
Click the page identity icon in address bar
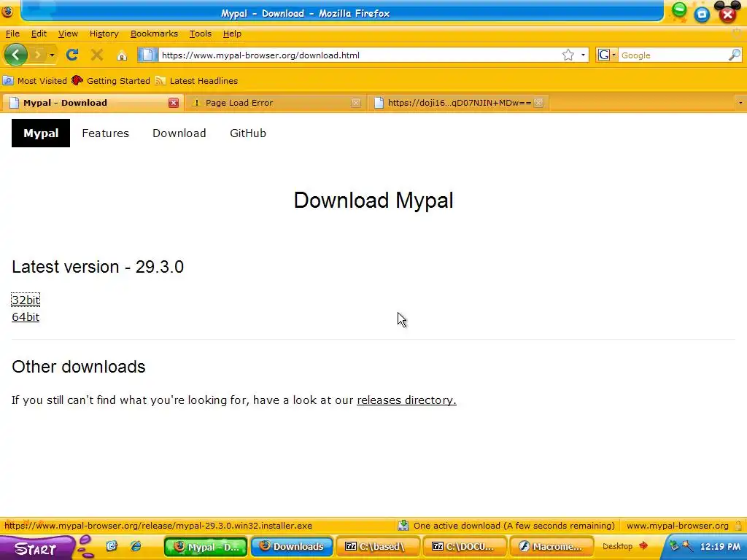(x=147, y=55)
